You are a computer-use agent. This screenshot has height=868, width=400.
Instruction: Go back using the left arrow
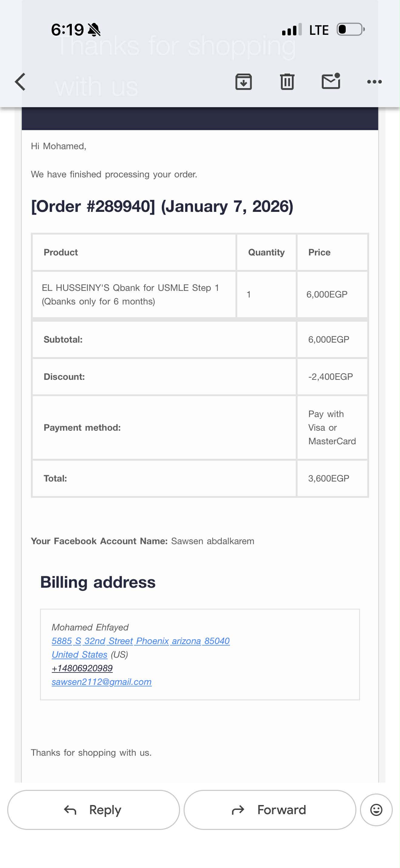[x=20, y=82]
